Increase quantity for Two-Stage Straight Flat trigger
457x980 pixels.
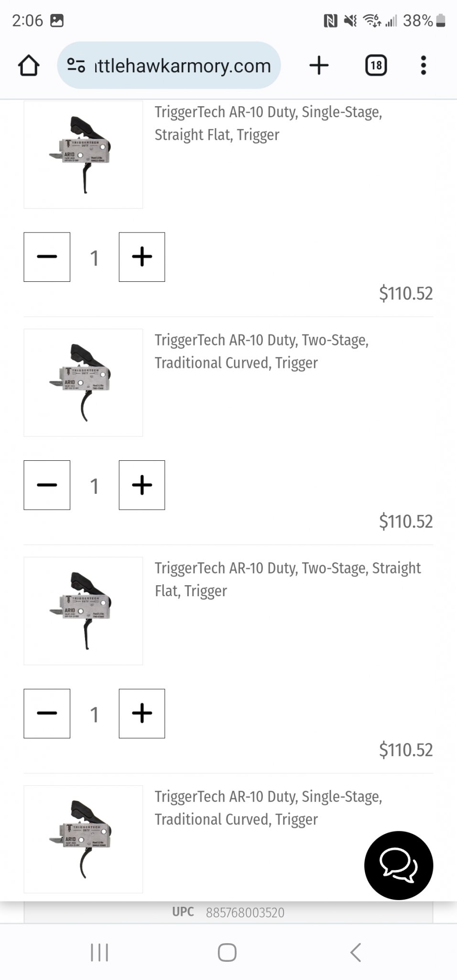[142, 713]
